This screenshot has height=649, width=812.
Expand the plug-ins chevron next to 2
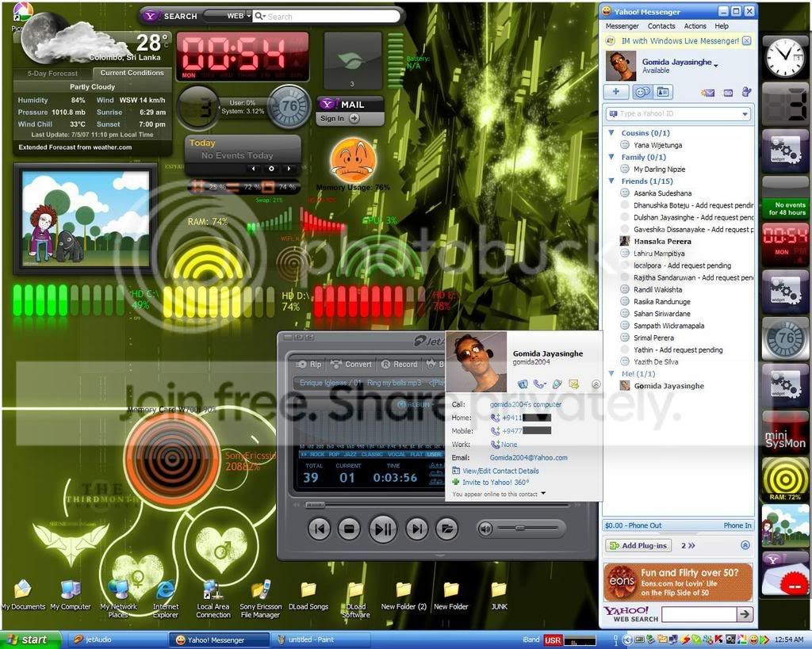(x=691, y=545)
